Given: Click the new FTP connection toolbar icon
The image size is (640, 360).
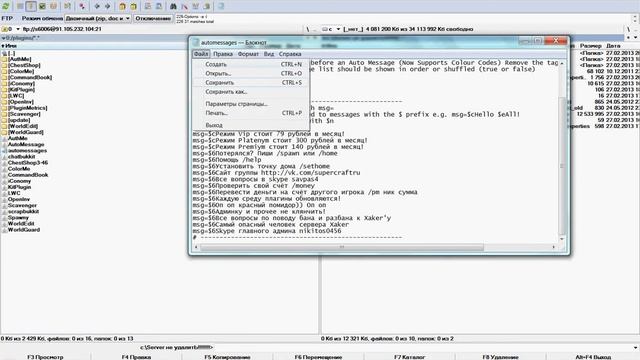Looking at the screenshot, I should point(159,6).
